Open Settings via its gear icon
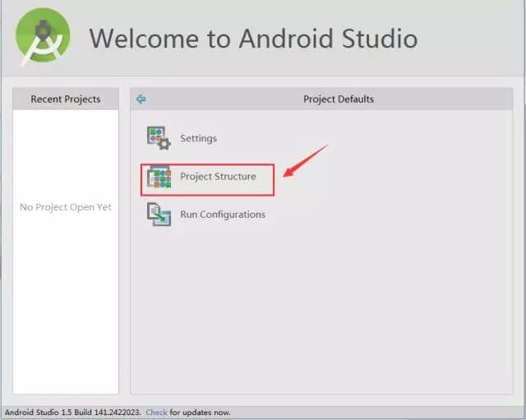Viewport: 526px width, 420px height. coord(159,138)
